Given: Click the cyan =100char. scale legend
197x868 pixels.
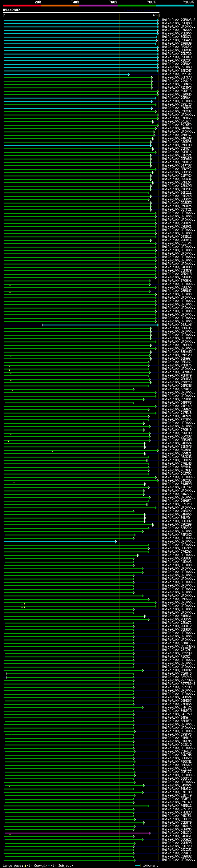Looking at the screenshot, I should click(x=147, y=865).
